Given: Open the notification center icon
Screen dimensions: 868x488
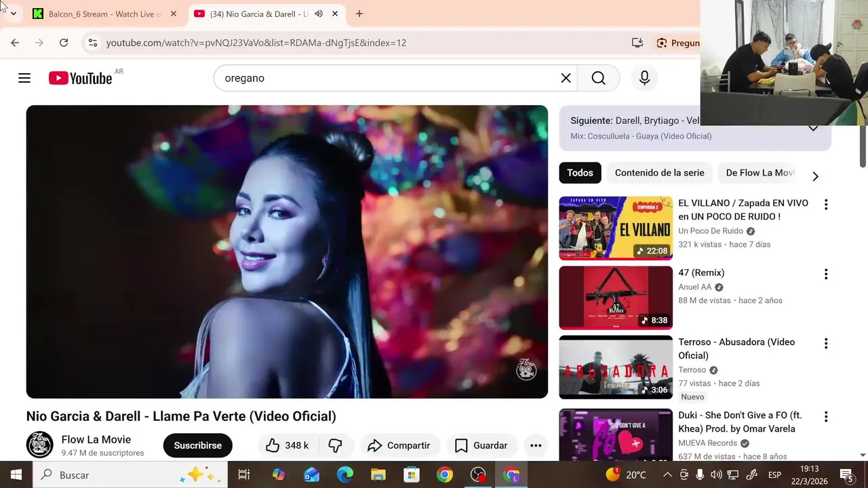Looking at the screenshot, I should click(846, 475).
